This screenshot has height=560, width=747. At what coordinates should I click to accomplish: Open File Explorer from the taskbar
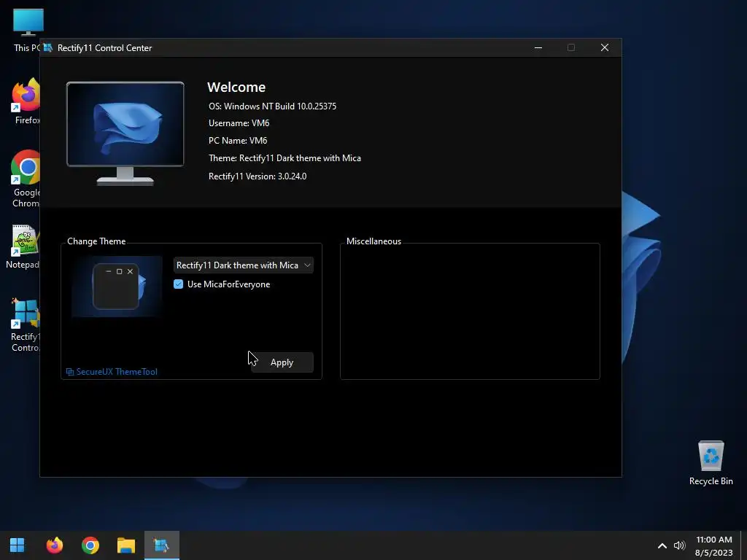125,545
